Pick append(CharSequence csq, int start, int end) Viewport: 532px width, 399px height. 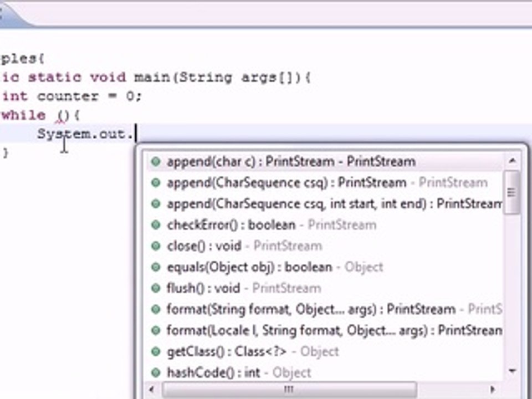325,203
